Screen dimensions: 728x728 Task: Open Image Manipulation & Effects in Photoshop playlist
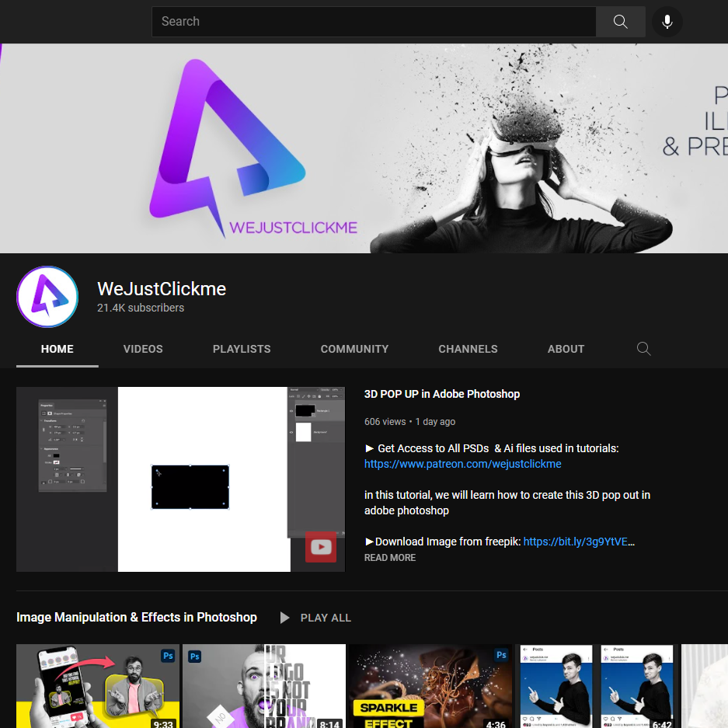point(137,617)
